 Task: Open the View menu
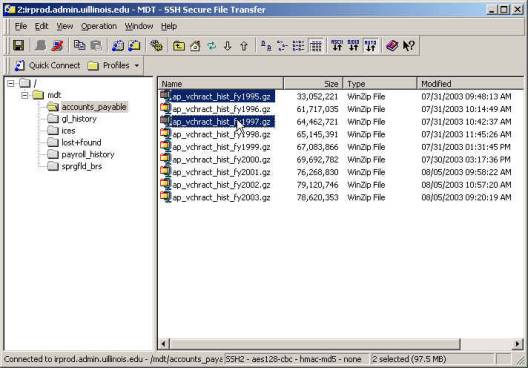click(64, 26)
